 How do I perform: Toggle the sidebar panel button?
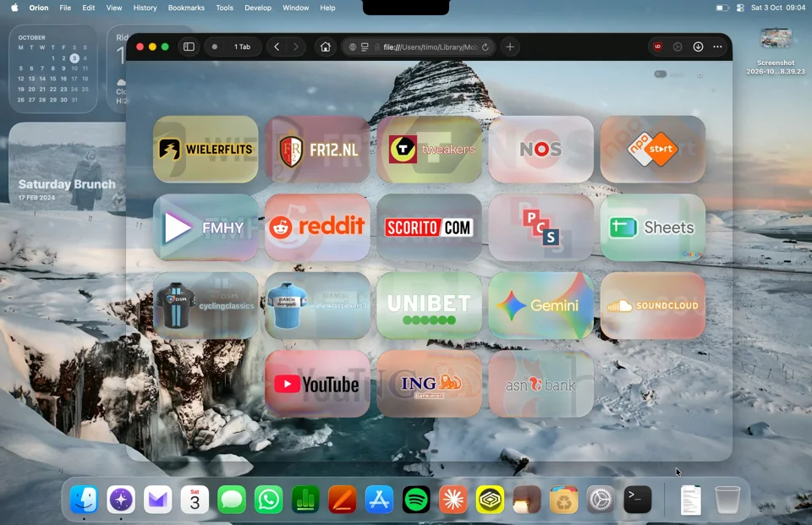[x=189, y=46]
